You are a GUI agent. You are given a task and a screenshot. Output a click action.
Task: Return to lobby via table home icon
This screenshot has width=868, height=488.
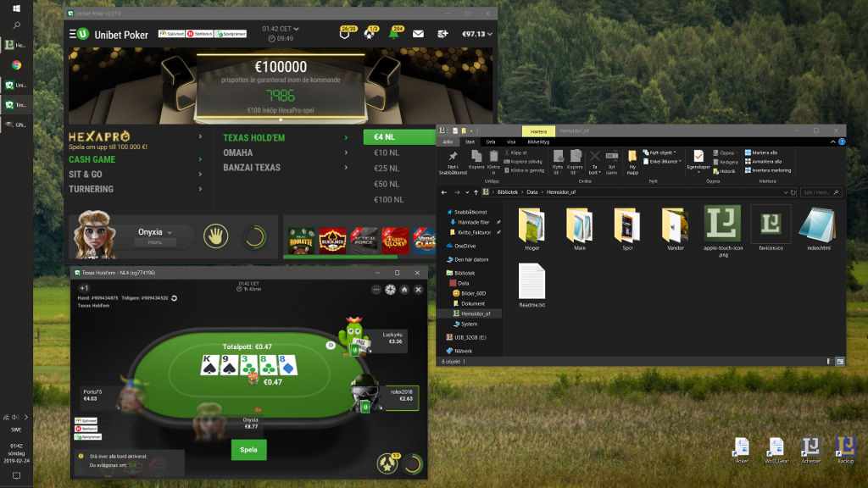pyautogui.click(x=404, y=290)
